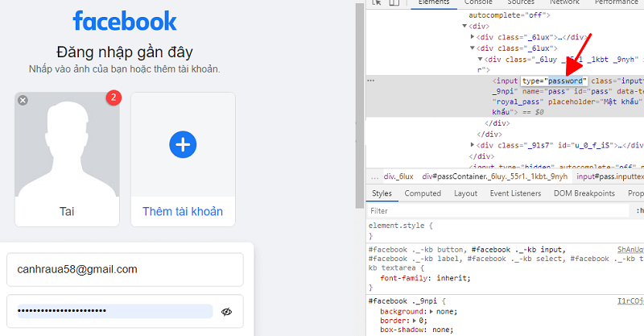Toggle password visibility eye icon

click(x=227, y=312)
